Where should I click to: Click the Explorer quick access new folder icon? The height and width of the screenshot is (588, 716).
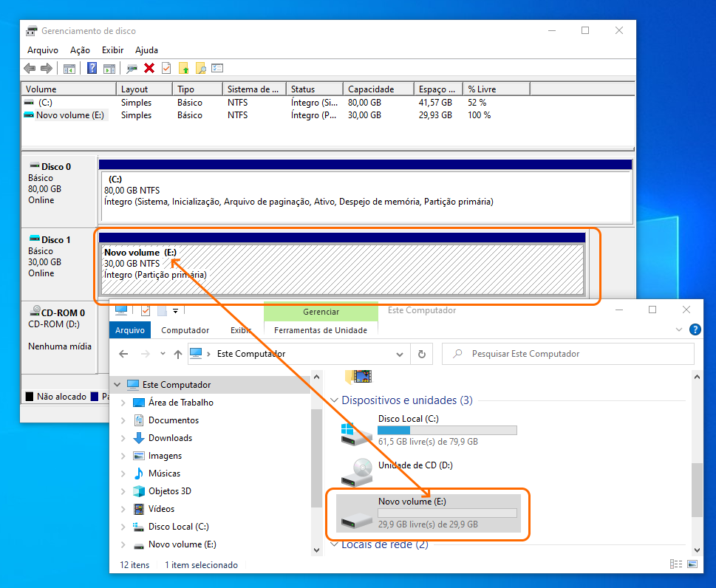pyautogui.click(x=162, y=311)
